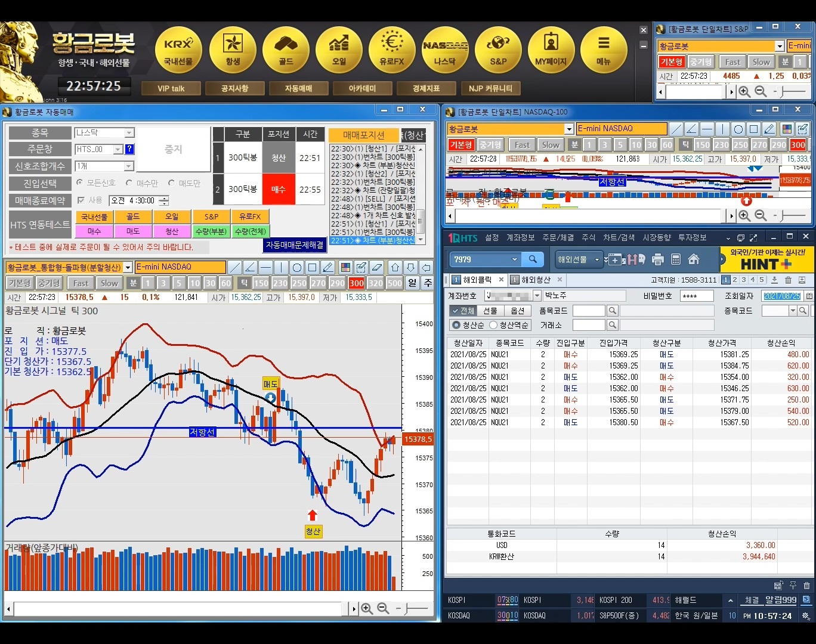The width and height of the screenshot is (816, 644).
Task: Click zoom slider in main chart
Action: (412, 608)
